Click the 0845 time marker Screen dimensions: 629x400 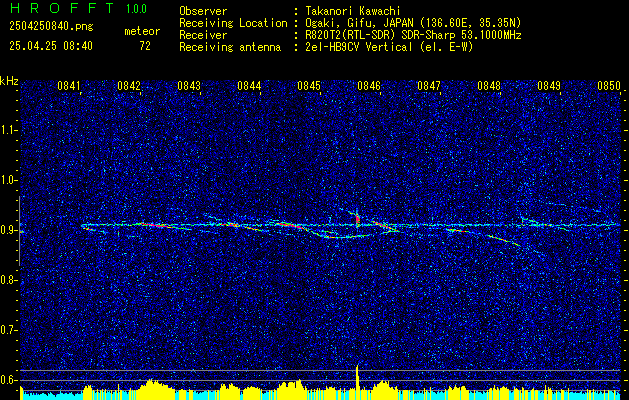309,86
